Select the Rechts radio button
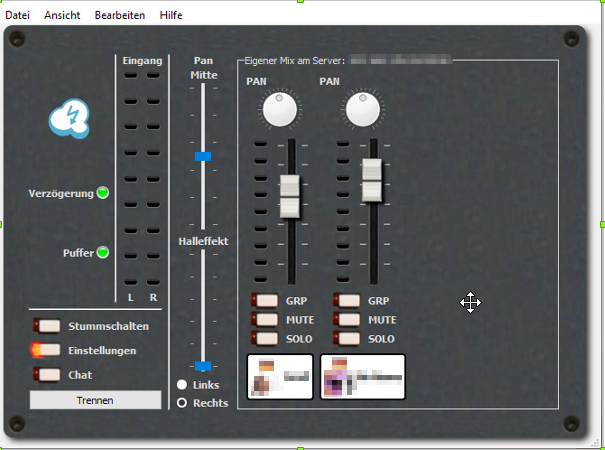605x450 pixels. tap(182, 403)
